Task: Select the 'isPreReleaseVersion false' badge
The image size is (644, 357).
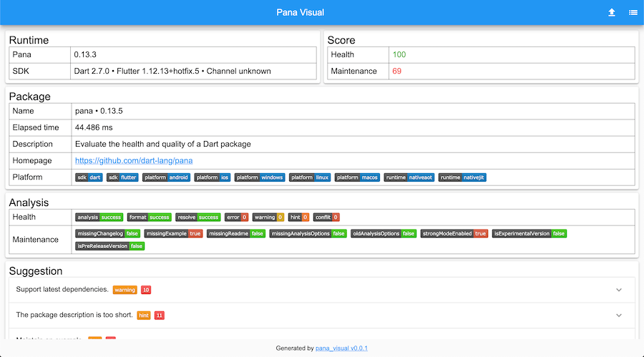Action: tap(109, 246)
